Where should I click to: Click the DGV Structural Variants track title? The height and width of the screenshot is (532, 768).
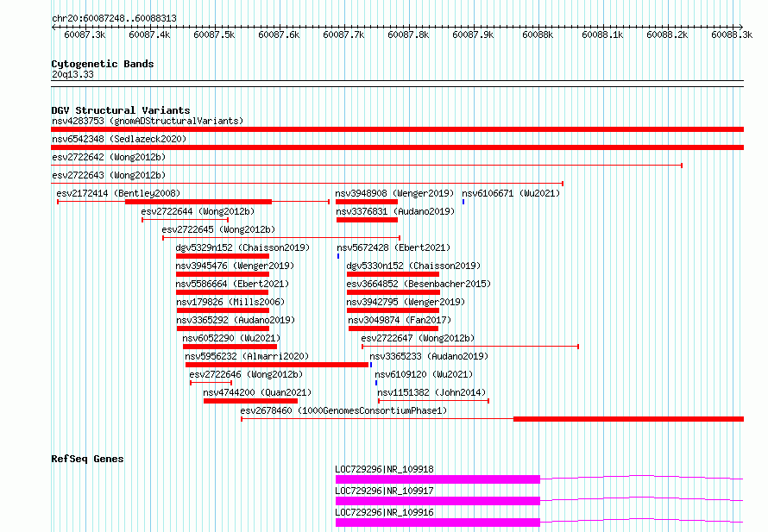pos(121,110)
